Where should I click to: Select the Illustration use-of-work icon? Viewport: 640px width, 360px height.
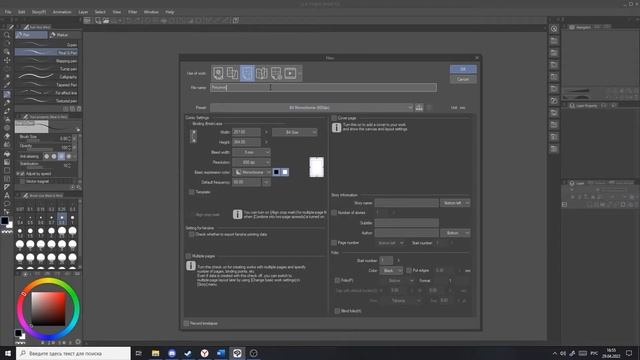point(218,73)
